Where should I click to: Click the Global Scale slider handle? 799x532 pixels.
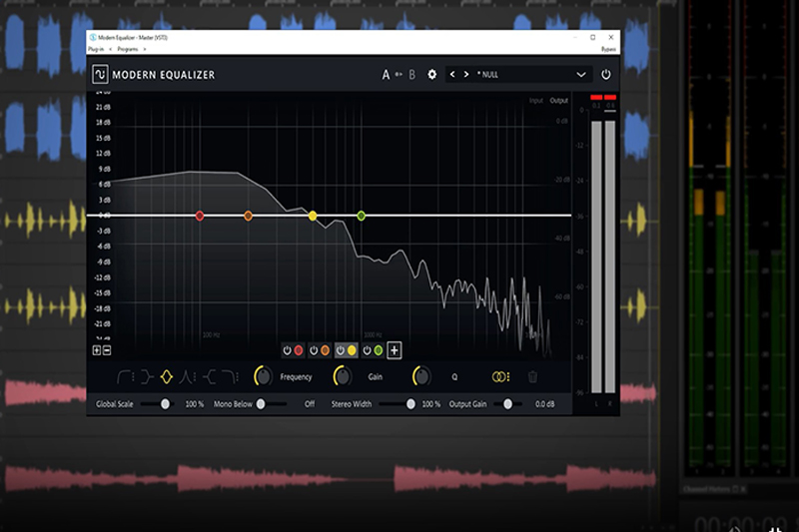coord(164,403)
